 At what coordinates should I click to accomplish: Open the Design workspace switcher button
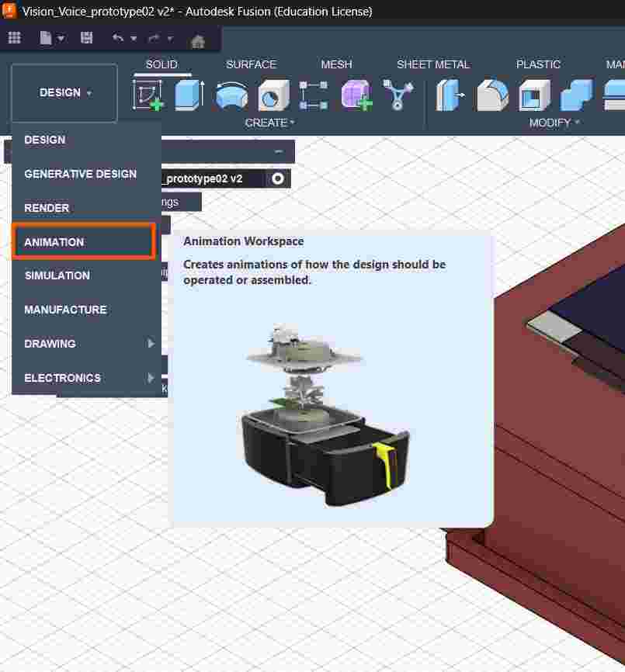click(x=64, y=92)
